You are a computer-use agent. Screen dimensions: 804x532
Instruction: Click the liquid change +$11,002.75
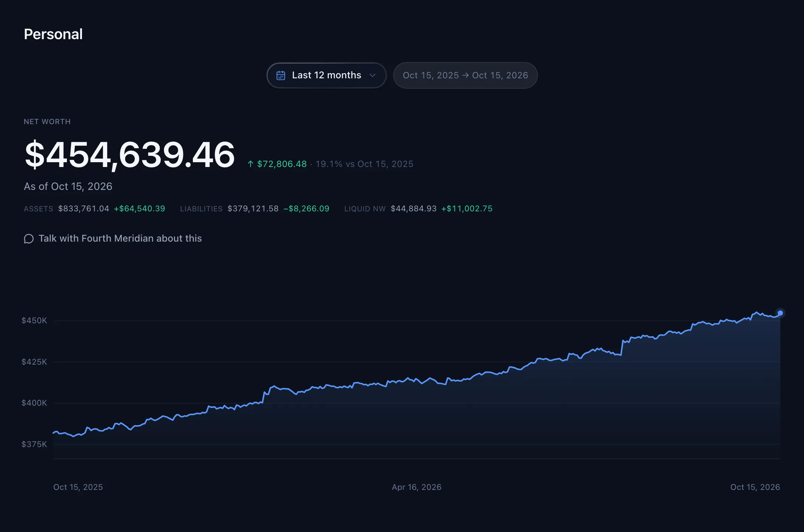[467, 209]
